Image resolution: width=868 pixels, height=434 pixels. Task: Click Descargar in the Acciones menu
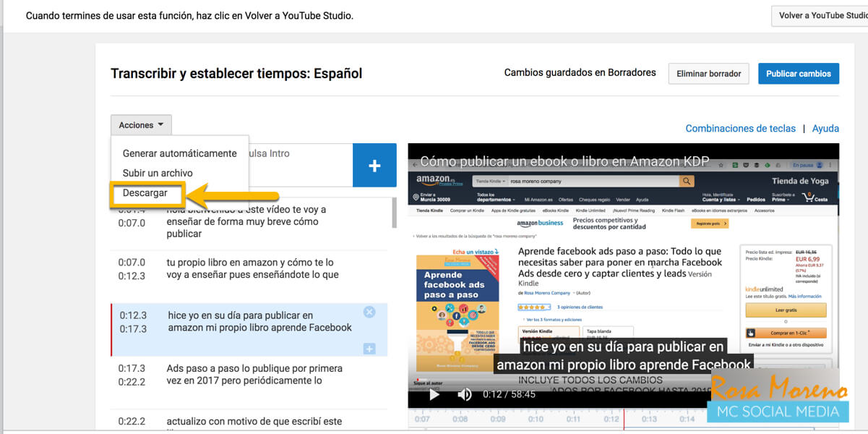(145, 193)
